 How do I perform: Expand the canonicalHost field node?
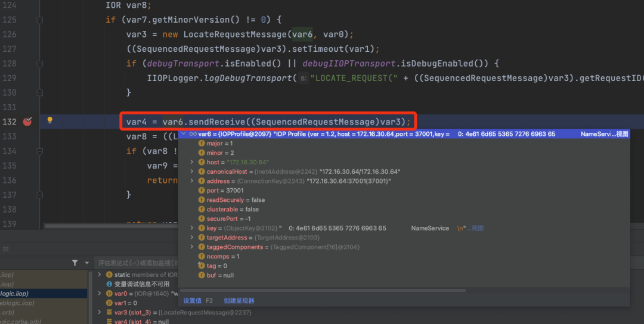(192, 172)
